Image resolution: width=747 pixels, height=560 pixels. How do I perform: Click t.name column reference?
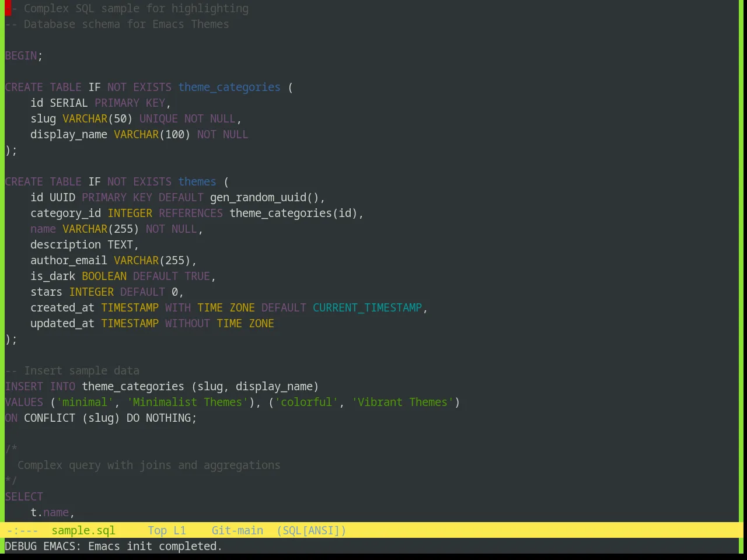(50, 512)
